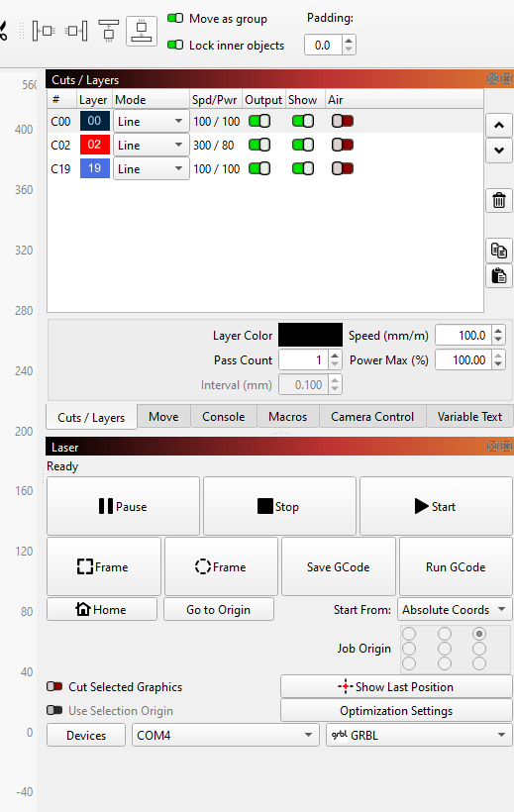Open Mode dropdown for layer C19
Screen dimensions: 514x812
click(151, 168)
